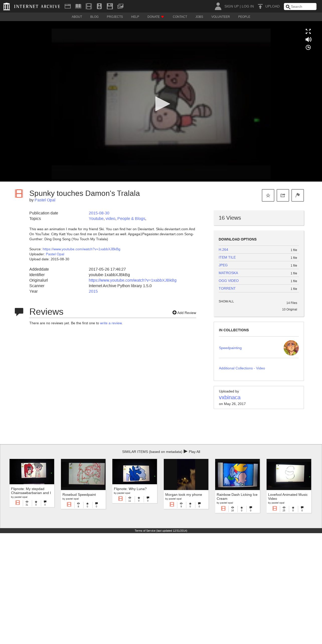322x644 pixels.
Task: Click SIGN UP link
Action: 231,6
